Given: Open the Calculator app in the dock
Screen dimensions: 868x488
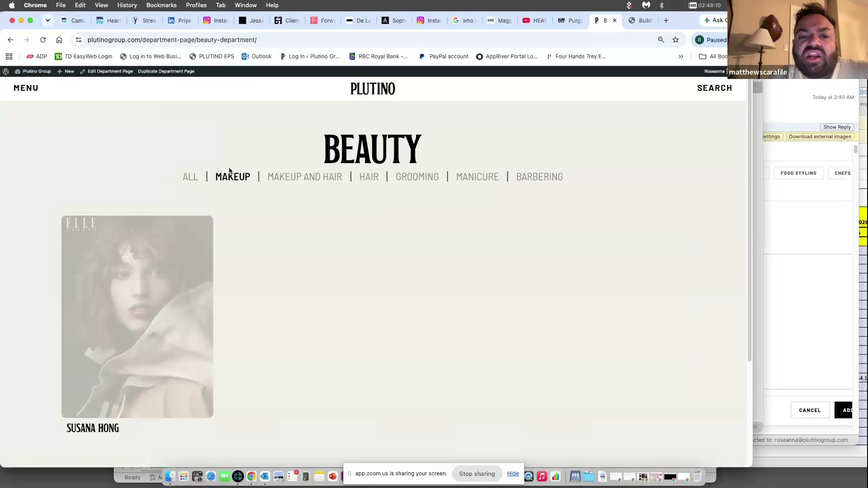Looking at the screenshot, I should point(306,477).
